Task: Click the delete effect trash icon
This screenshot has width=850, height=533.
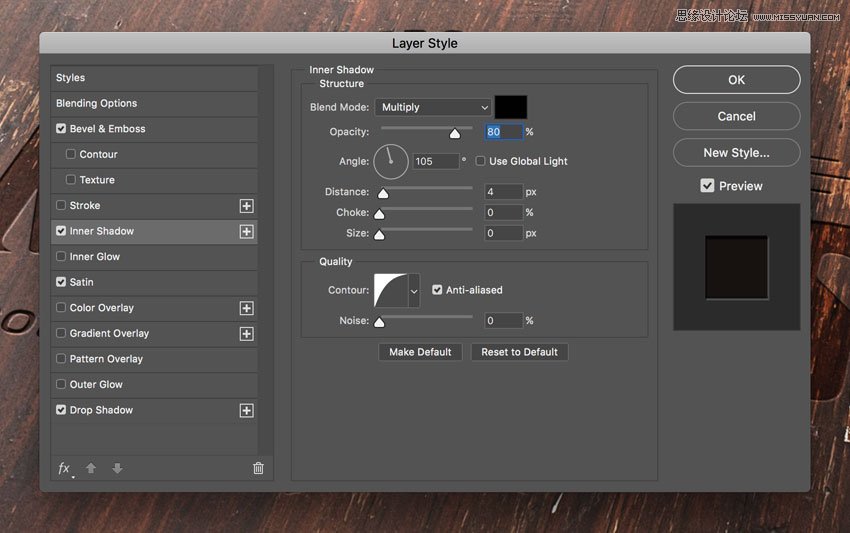Action: tap(258, 468)
